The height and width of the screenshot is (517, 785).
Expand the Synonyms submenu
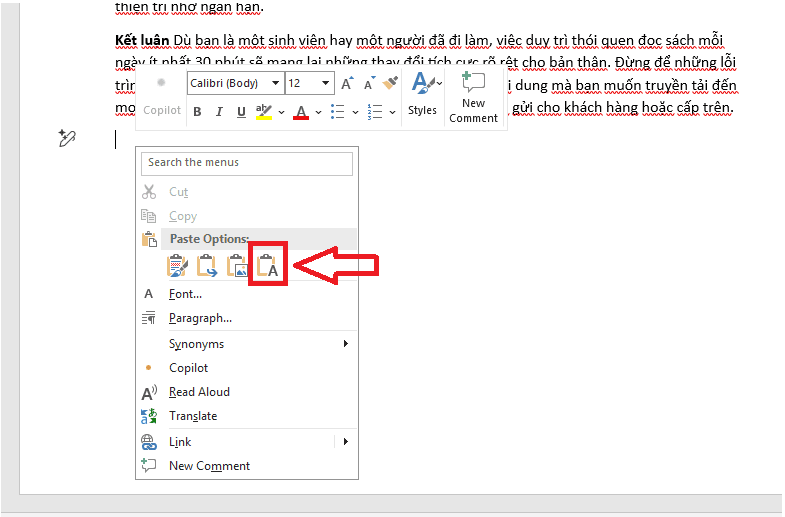[x=197, y=344]
